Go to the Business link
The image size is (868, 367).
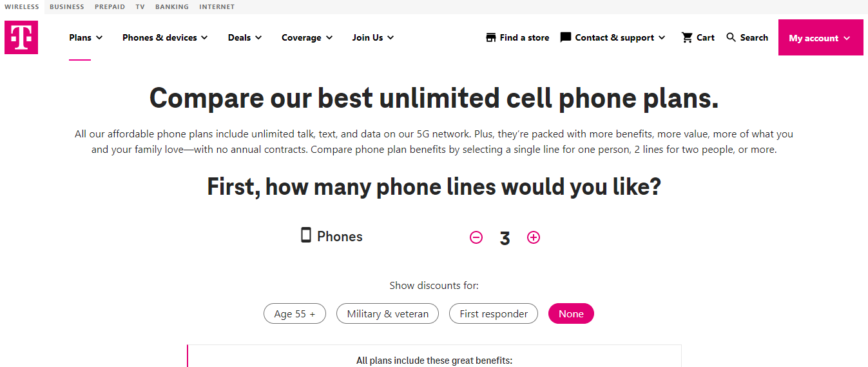coord(67,7)
